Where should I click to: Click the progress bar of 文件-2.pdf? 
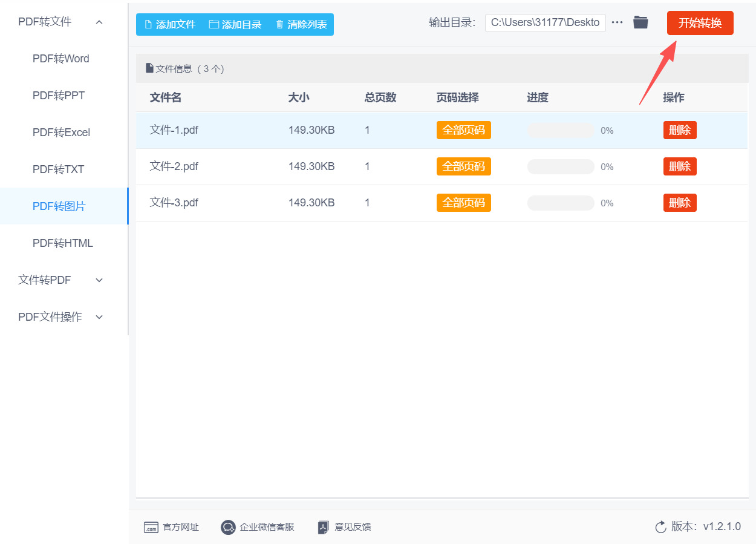[x=561, y=166]
